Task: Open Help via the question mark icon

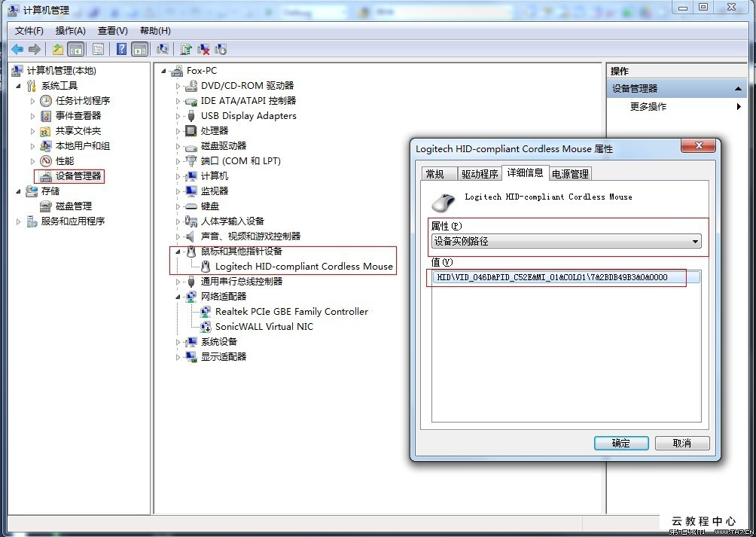Action: click(121, 49)
